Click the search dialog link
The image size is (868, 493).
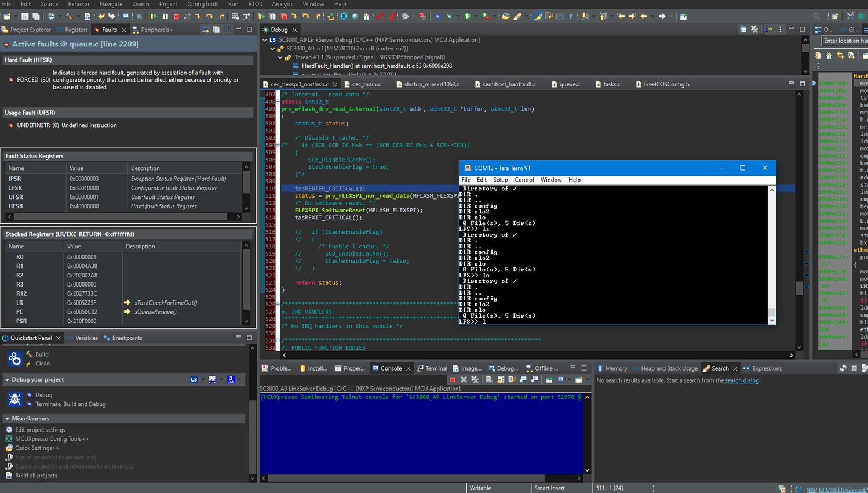coord(742,380)
